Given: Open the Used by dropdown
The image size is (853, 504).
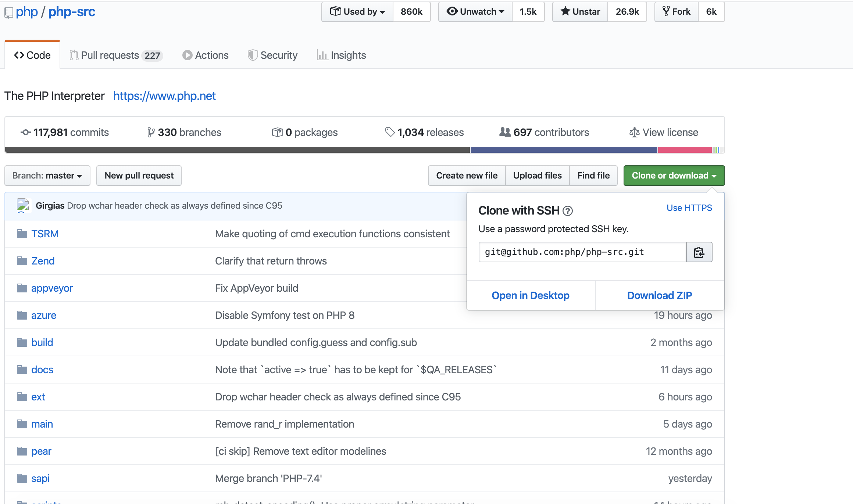Looking at the screenshot, I should click(x=357, y=12).
